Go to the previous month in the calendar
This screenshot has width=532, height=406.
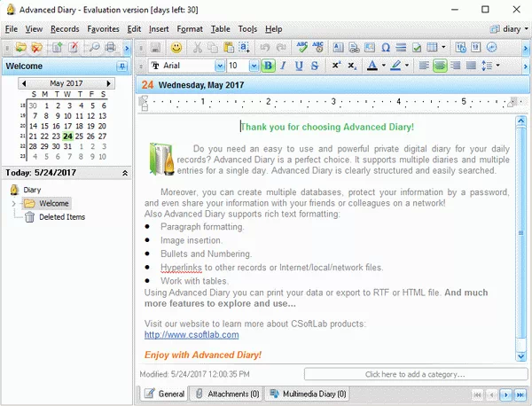pos(24,83)
